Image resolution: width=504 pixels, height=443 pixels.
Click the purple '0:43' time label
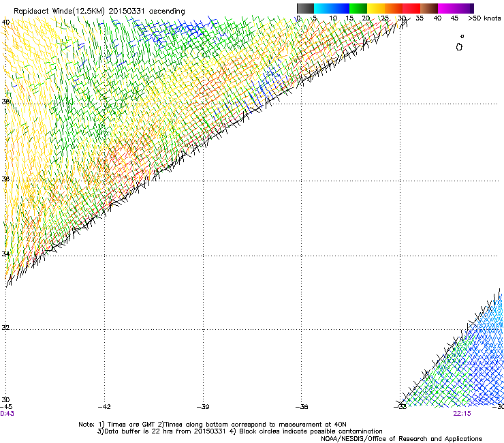point(7,414)
